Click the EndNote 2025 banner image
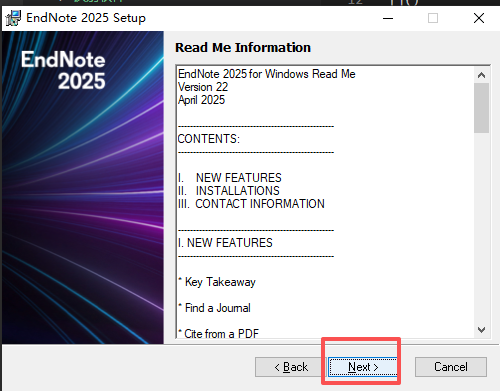 pyautogui.click(x=83, y=188)
